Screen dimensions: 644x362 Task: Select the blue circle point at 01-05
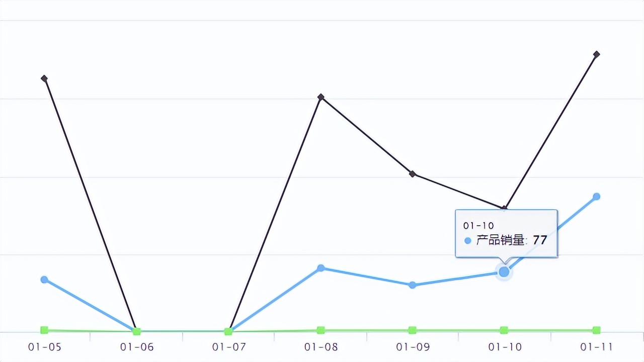pos(44,280)
